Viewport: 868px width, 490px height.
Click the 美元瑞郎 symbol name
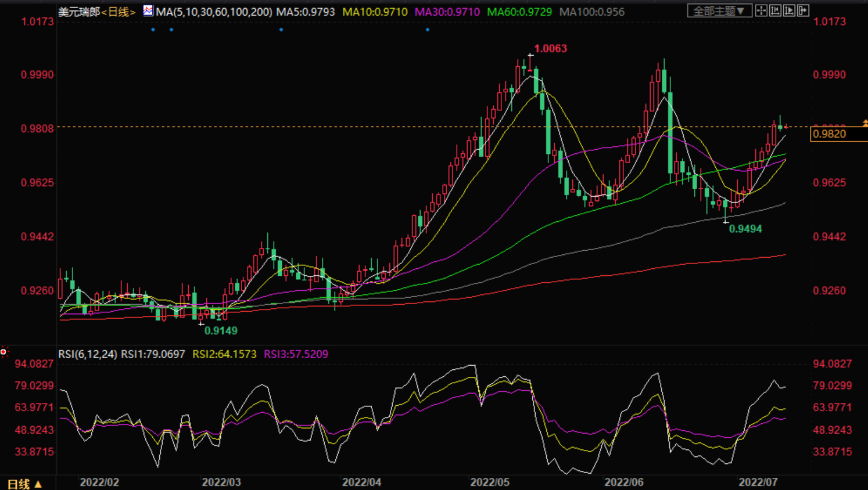(x=79, y=12)
